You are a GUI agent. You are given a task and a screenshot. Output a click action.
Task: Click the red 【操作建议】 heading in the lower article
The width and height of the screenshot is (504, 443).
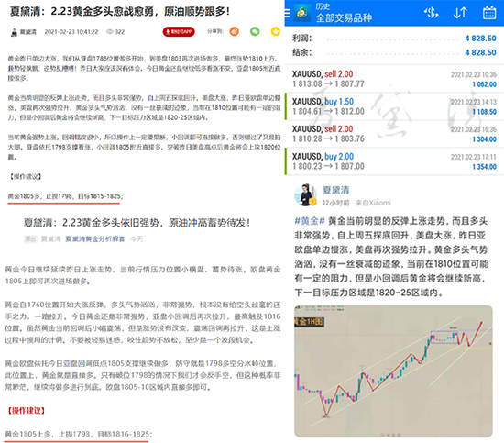(x=26, y=411)
